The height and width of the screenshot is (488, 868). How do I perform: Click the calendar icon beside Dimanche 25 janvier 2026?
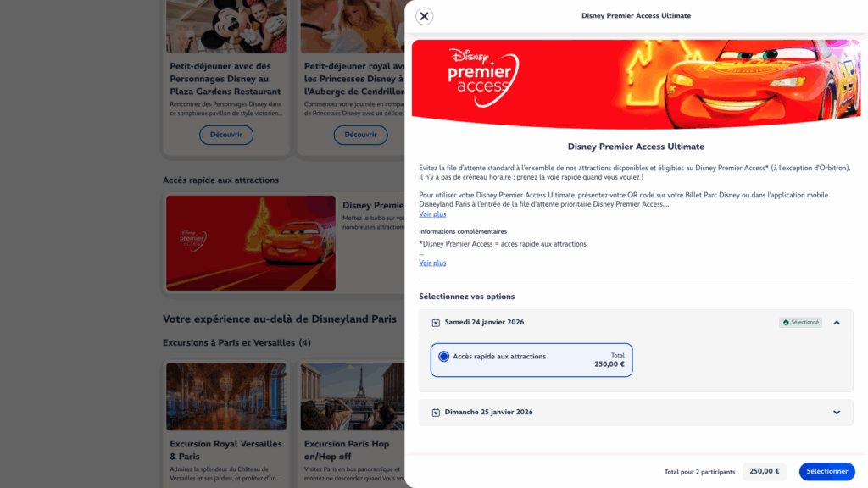point(436,413)
